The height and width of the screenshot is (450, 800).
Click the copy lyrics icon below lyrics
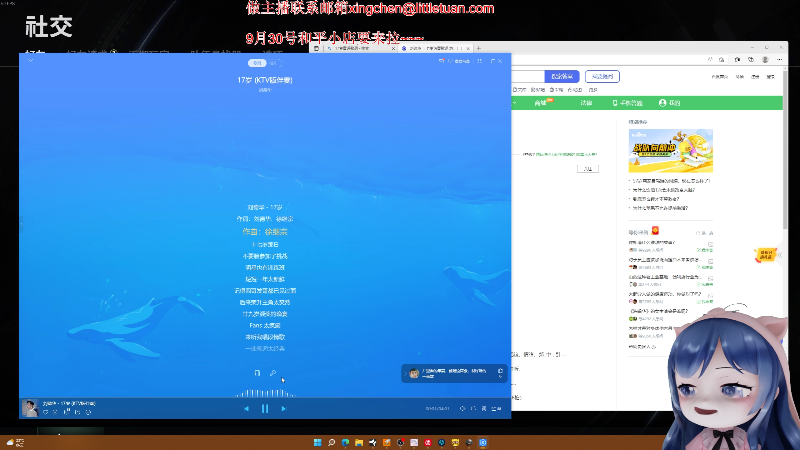[x=257, y=373]
